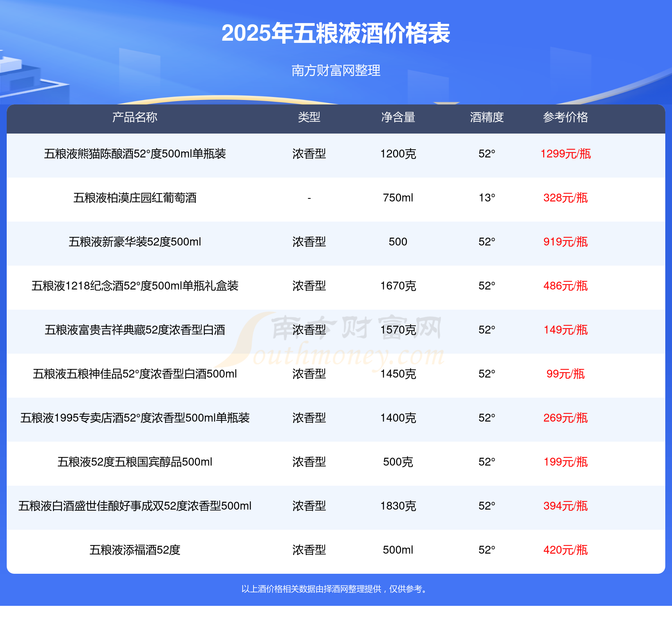Click product 五粮液富贵吉祥典藏52度浓香型白酒
The width and height of the screenshot is (672, 623).
(x=135, y=330)
